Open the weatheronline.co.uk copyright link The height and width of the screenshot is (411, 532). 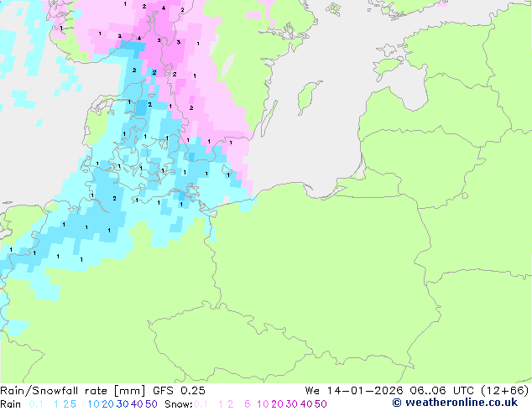point(455,403)
